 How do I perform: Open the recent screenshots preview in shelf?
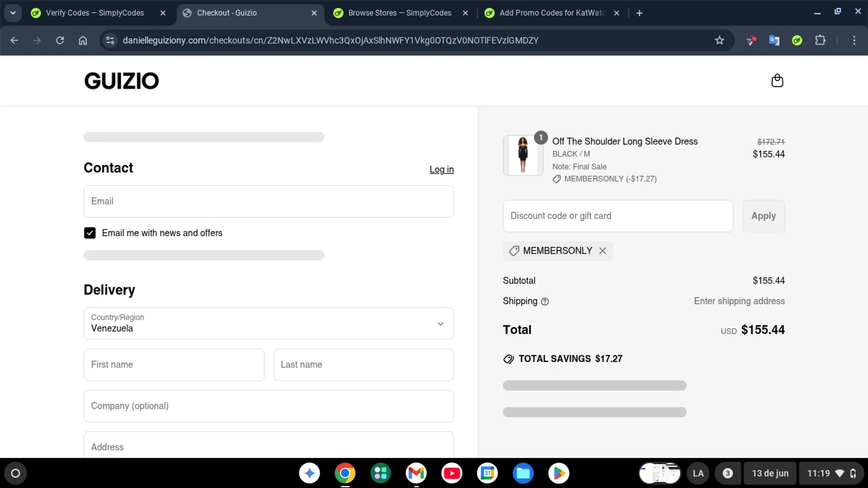pyautogui.click(x=660, y=474)
